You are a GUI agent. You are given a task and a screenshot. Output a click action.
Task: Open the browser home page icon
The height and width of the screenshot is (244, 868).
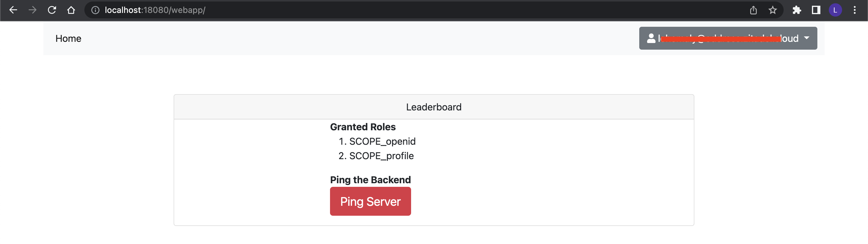(x=71, y=10)
